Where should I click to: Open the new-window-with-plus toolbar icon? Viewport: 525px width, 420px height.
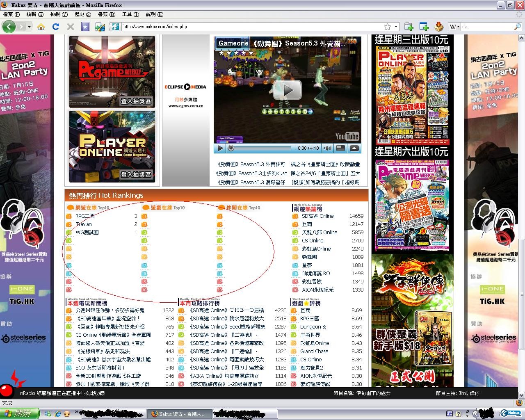pyautogui.click(x=423, y=27)
